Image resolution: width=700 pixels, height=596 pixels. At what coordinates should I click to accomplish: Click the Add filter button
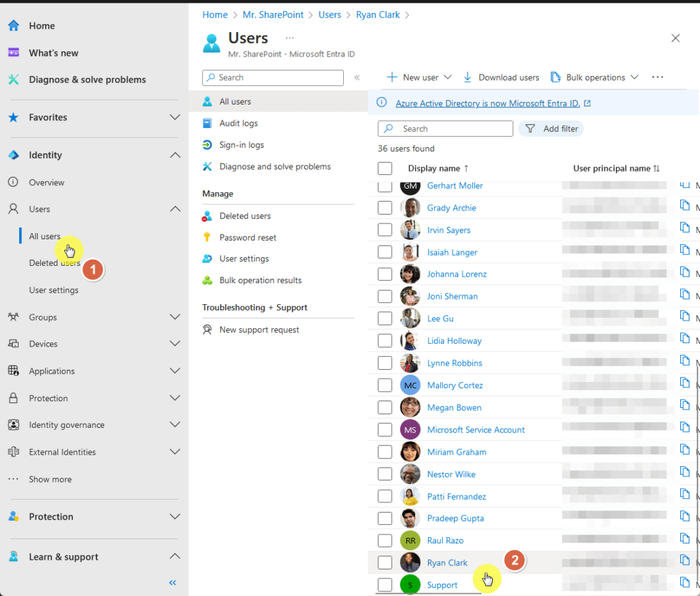551,128
